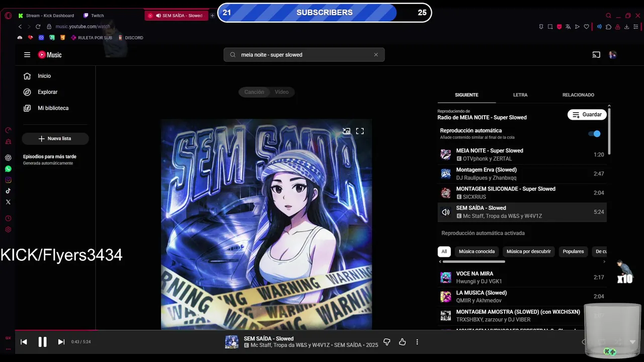The height and width of the screenshot is (362, 644).
Task: Select the RELACIONADO tab
Action: 578,95
